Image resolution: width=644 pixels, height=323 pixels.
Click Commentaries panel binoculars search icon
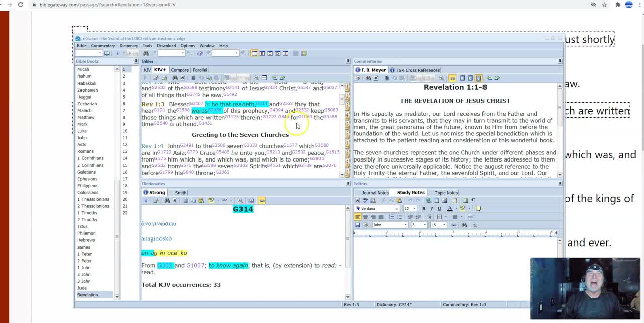click(x=368, y=78)
